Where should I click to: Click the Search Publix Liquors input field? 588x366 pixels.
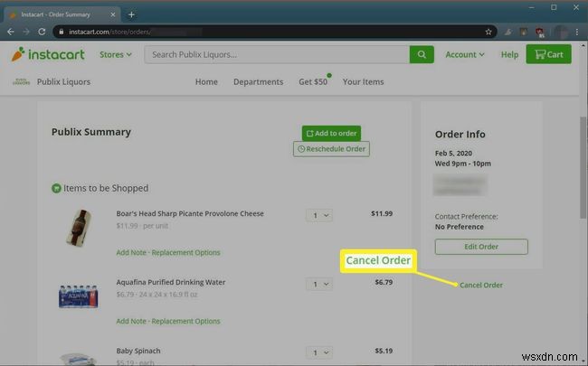pos(277,54)
